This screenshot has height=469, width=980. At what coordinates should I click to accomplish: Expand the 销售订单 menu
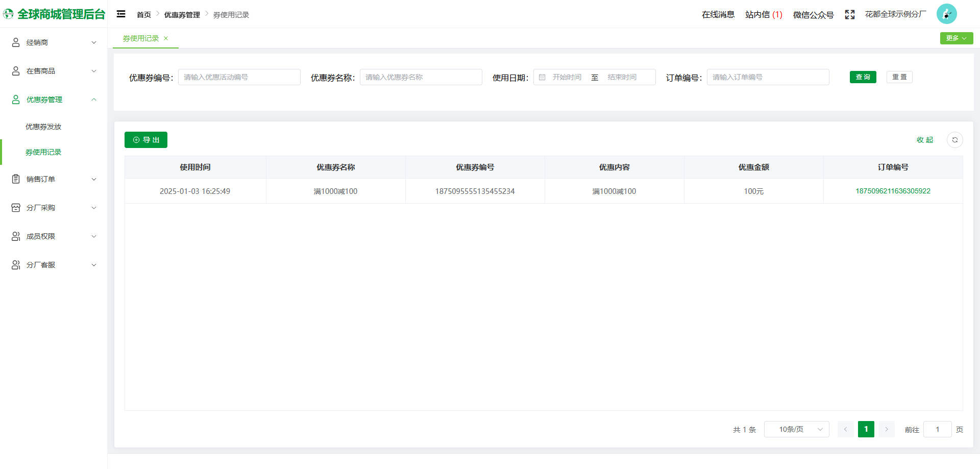(54, 179)
